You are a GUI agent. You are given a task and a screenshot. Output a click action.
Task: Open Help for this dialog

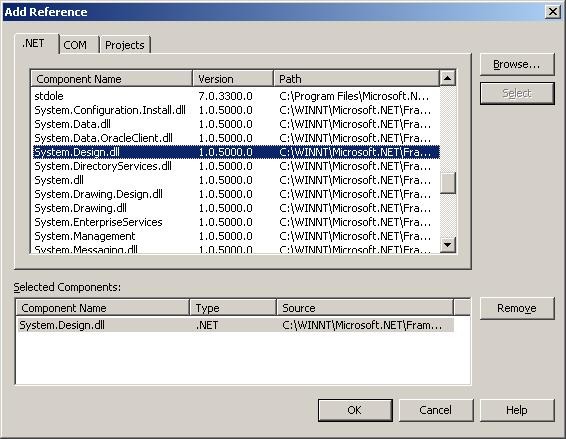click(x=517, y=410)
